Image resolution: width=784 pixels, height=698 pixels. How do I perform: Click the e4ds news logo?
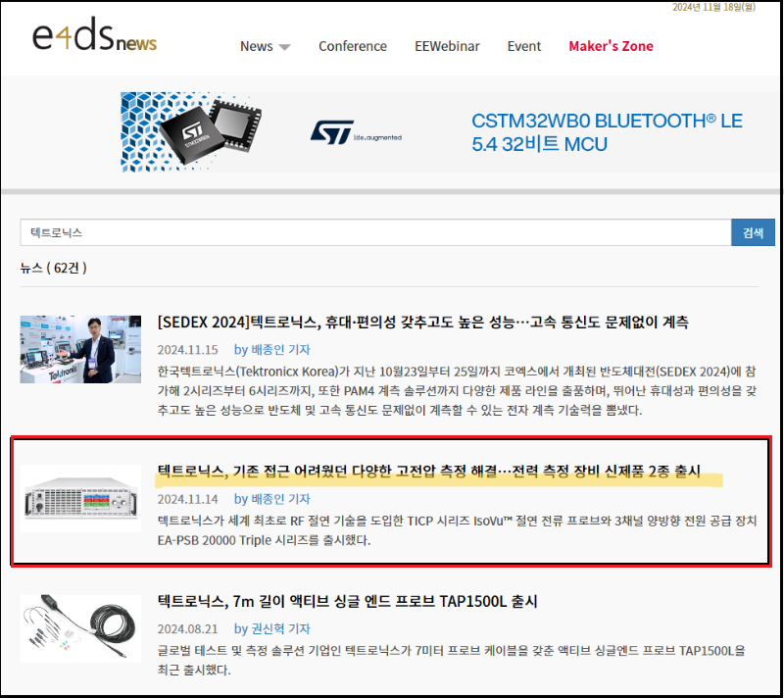94,34
